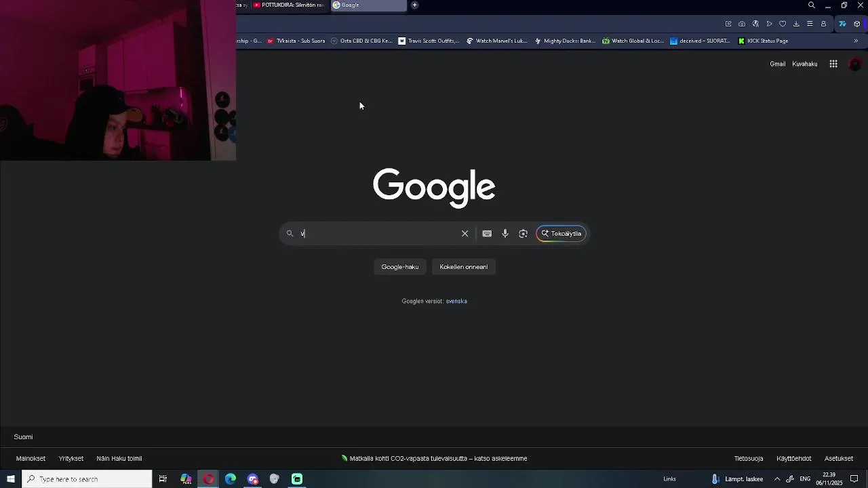868x488 pixels.
Task: Open a new browser tab
Action: coord(414,5)
